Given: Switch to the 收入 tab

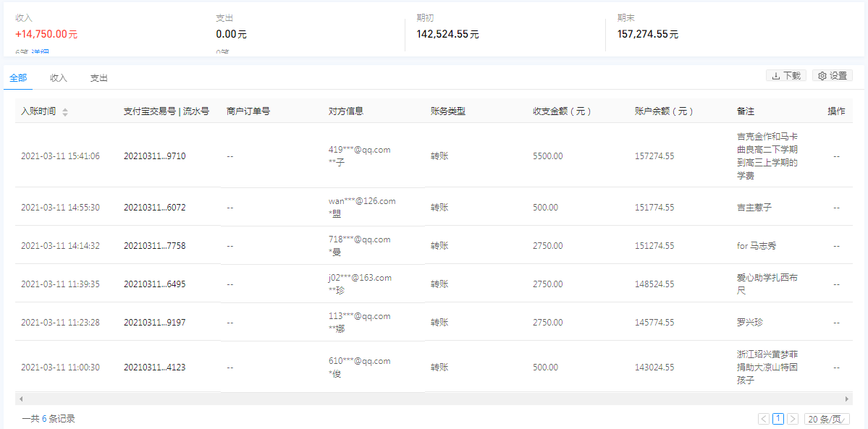Looking at the screenshot, I should point(58,78).
